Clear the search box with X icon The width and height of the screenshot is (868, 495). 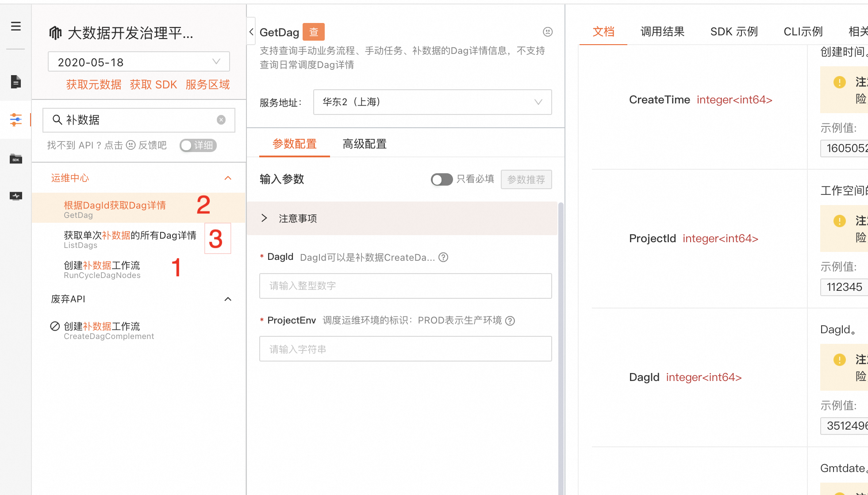coord(221,120)
